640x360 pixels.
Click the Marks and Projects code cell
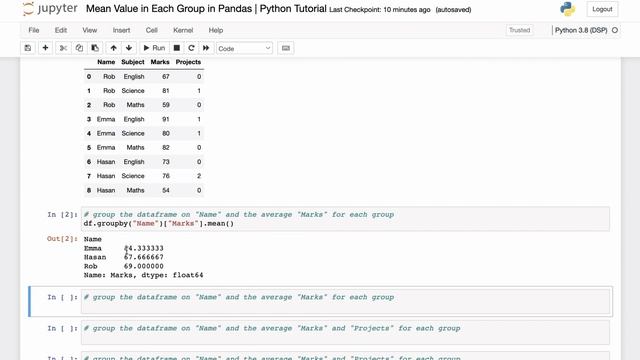pos(345,332)
